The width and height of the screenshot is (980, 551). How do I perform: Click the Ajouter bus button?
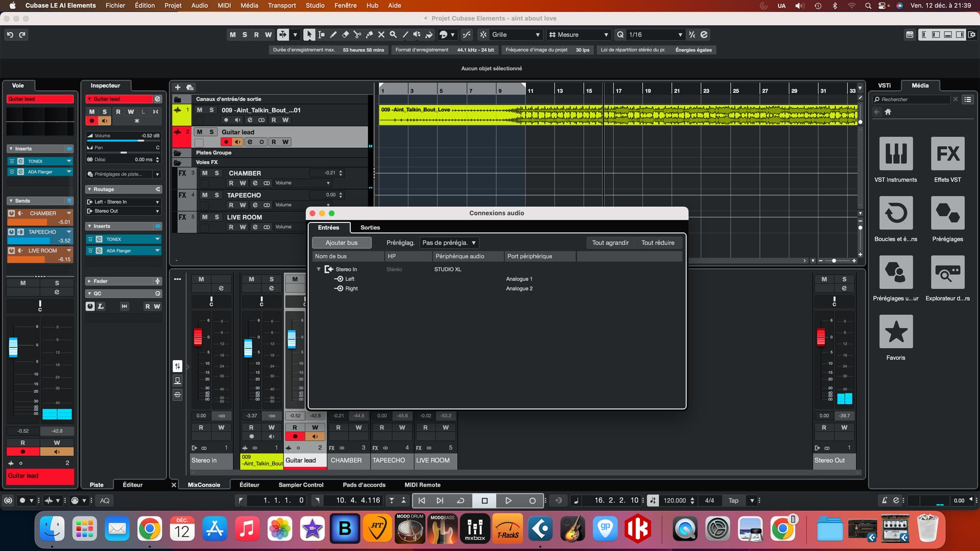341,243
